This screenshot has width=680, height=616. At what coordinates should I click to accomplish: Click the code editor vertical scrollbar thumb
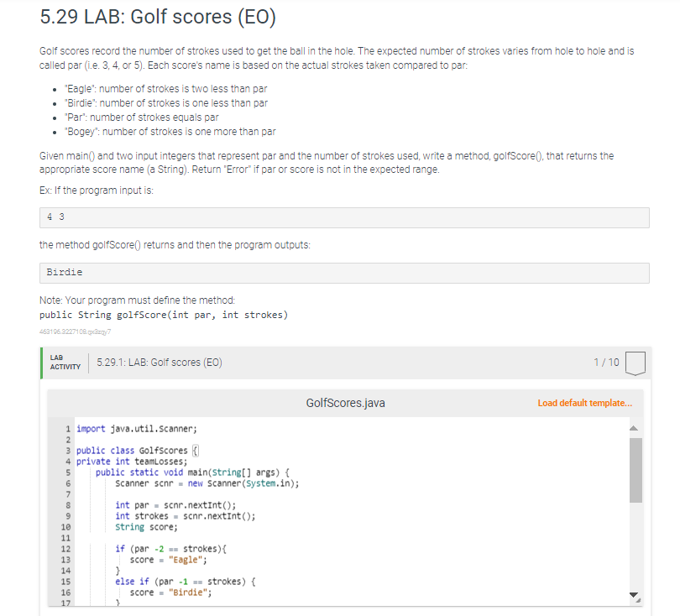pos(636,470)
